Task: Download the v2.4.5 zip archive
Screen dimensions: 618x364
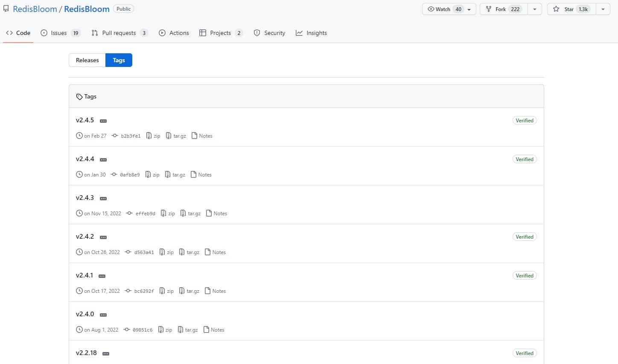Action: pos(153,136)
